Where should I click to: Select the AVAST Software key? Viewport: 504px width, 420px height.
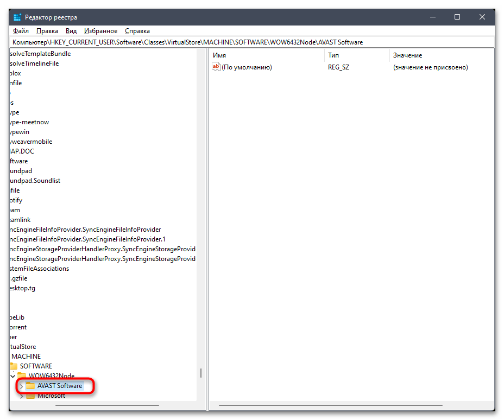pyautogui.click(x=59, y=386)
